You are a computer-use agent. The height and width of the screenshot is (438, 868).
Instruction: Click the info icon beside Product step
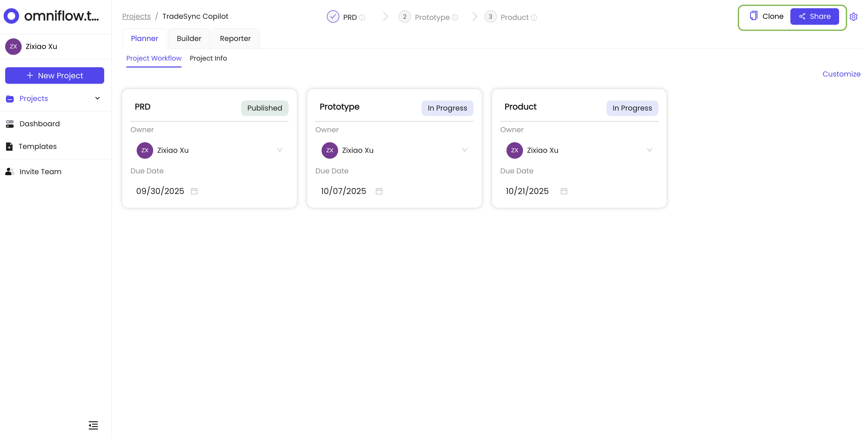pyautogui.click(x=534, y=18)
